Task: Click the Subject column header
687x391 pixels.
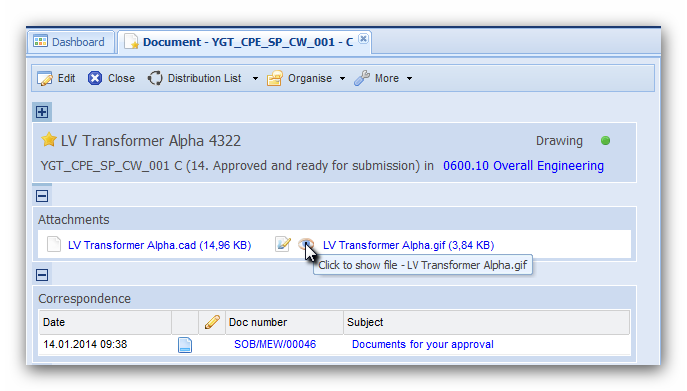Action: tap(486, 322)
